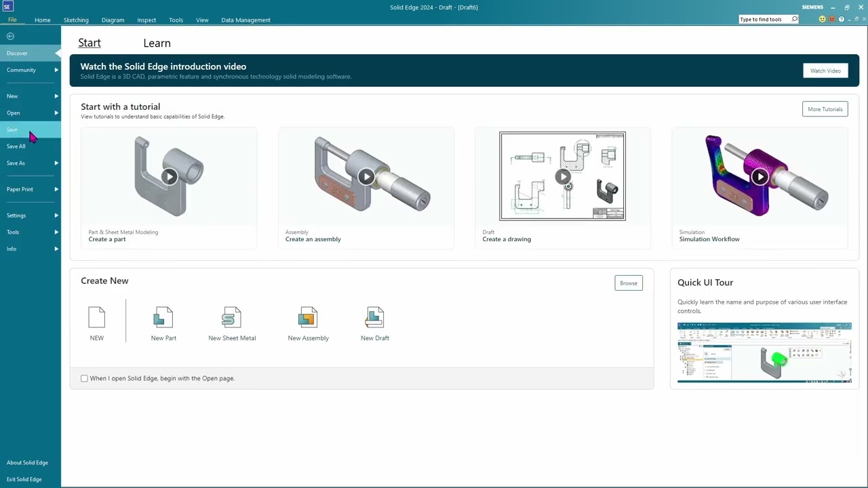Viewport: 868px width, 488px height.
Task: Expand the Paper Print submenu arrow
Action: 56,189
